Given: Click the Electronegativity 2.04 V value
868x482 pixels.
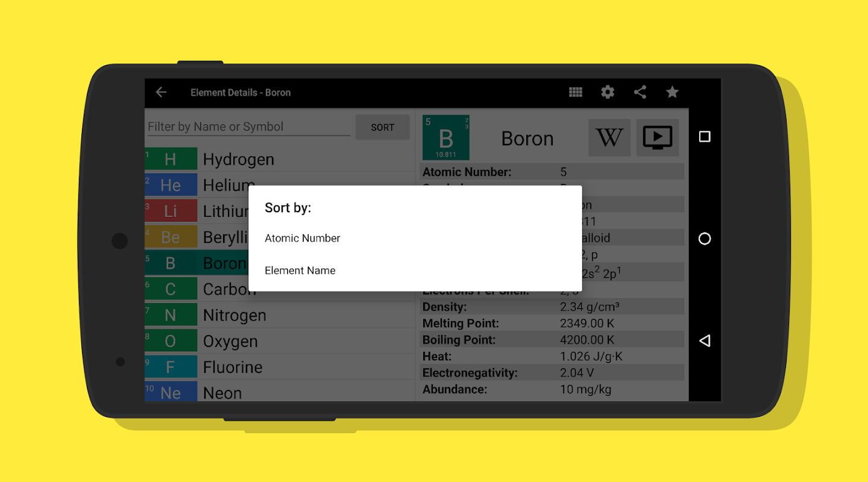Looking at the screenshot, I should pyautogui.click(x=577, y=373).
